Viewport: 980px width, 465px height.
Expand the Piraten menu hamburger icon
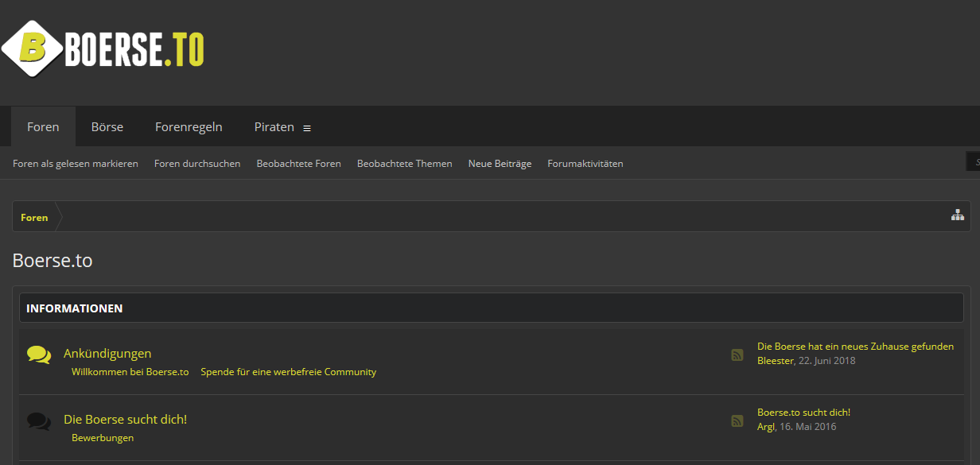click(307, 128)
